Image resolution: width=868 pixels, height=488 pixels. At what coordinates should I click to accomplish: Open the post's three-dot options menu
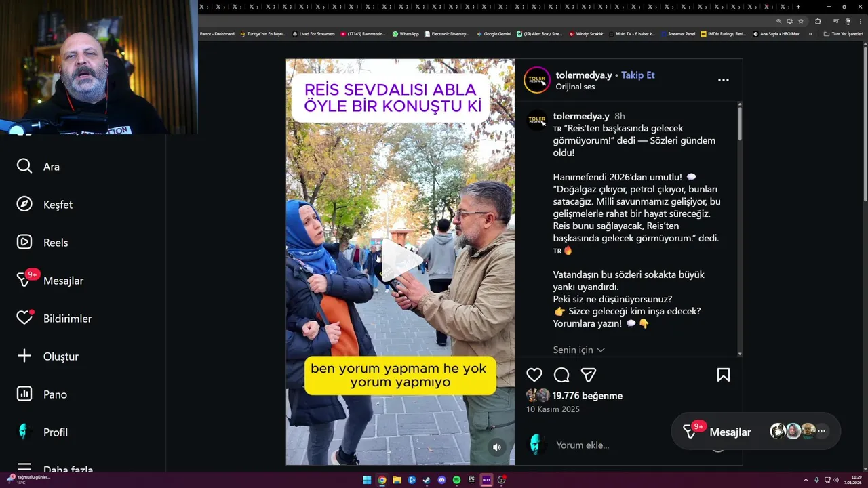[724, 80]
